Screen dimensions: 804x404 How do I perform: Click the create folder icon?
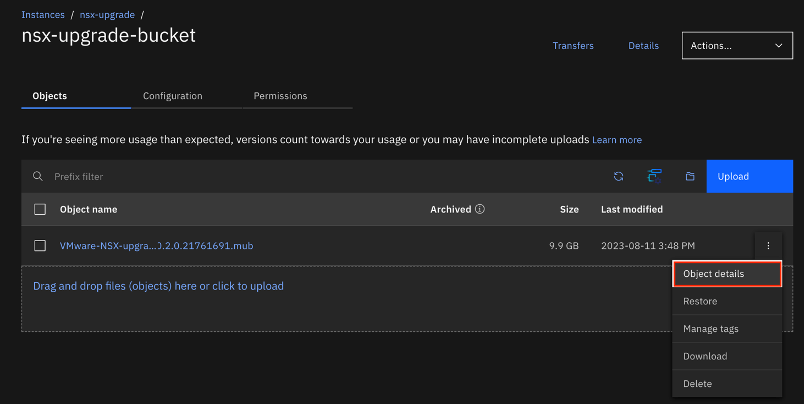point(690,177)
